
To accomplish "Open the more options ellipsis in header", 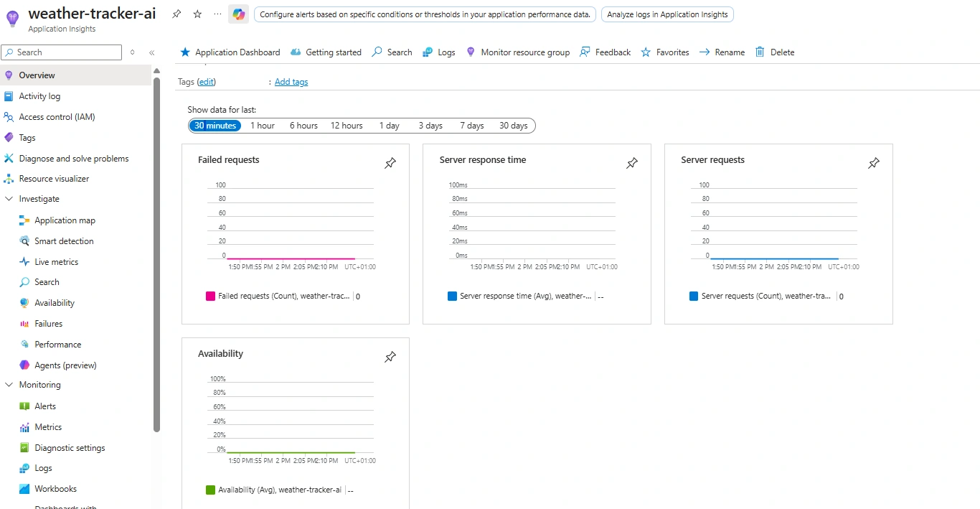I will click(x=217, y=14).
